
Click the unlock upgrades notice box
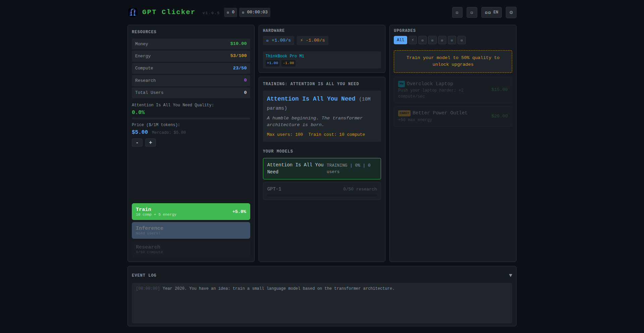pyautogui.click(x=453, y=61)
